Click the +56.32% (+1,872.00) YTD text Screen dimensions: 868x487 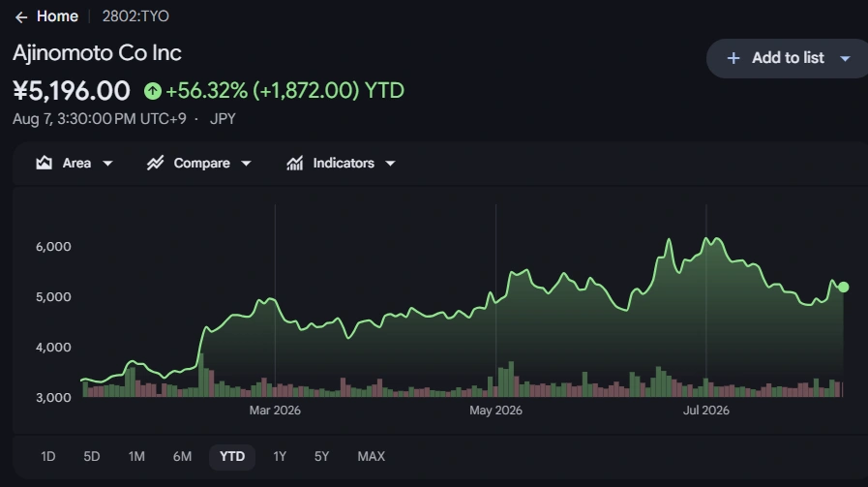click(x=285, y=91)
